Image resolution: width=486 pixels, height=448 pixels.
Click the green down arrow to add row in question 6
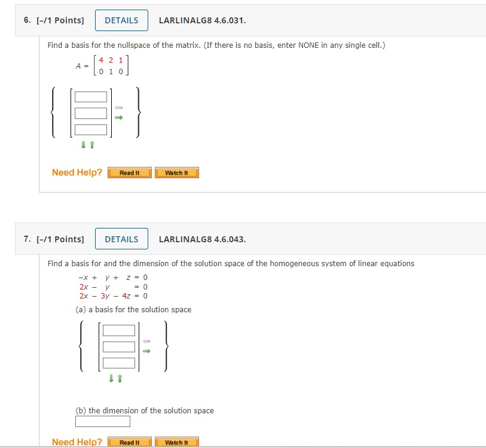[83, 145]
